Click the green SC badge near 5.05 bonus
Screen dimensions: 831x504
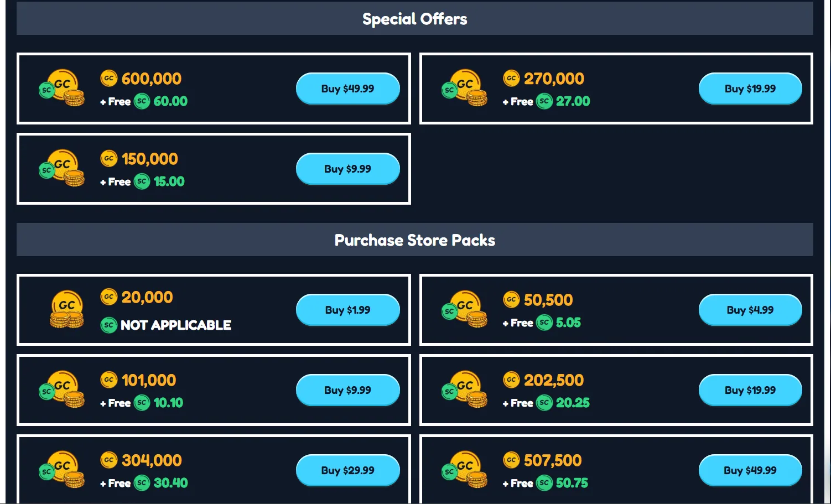coord(544,323)
